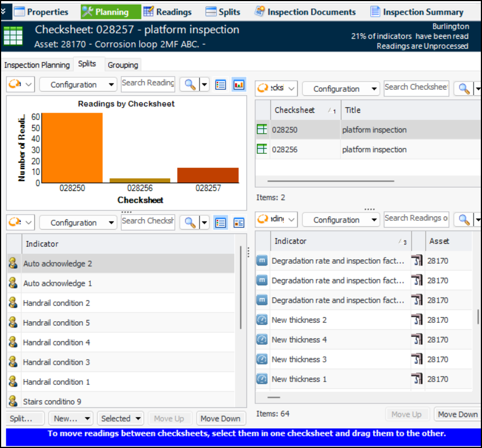This screenshot has width=482, height=448.
Task: Expand the Selected dropdown menu
Action: [x=121, y=419]
